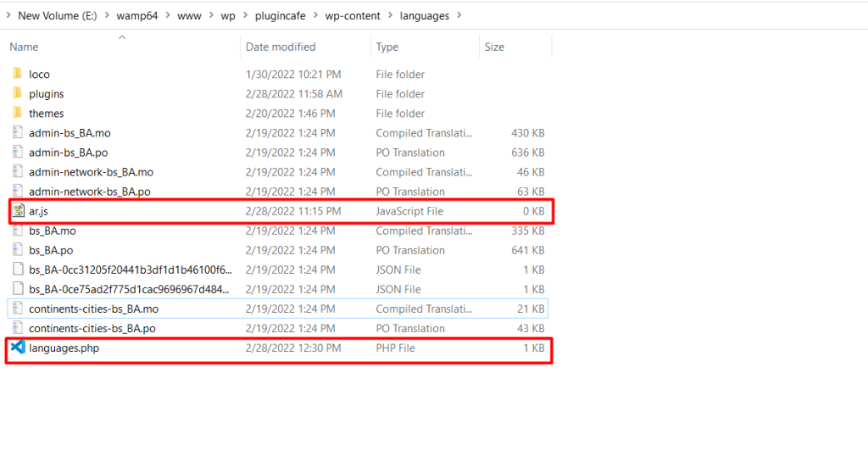Screen dimensions: 868x456
Task: Select bs_BA.mo file name
Action: (x=53, y=231)
